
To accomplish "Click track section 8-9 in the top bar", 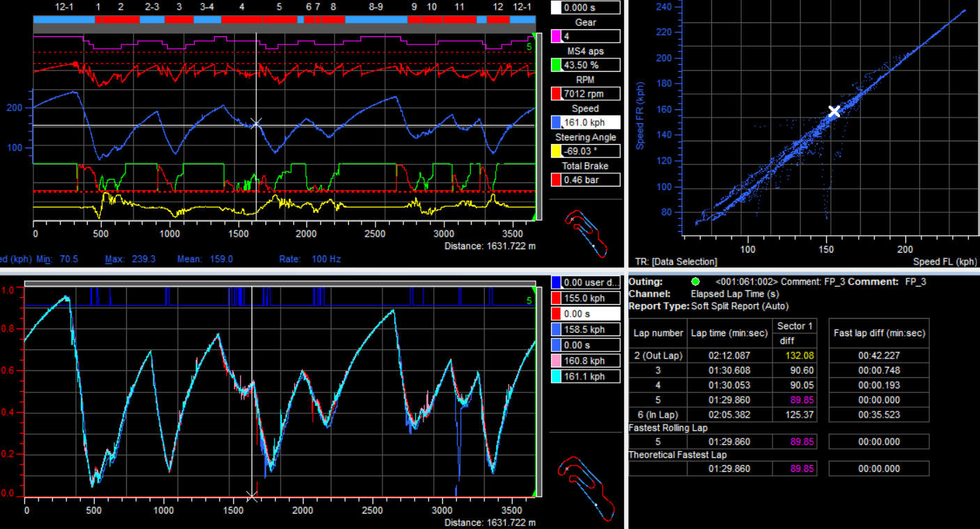I will (376, 19).
